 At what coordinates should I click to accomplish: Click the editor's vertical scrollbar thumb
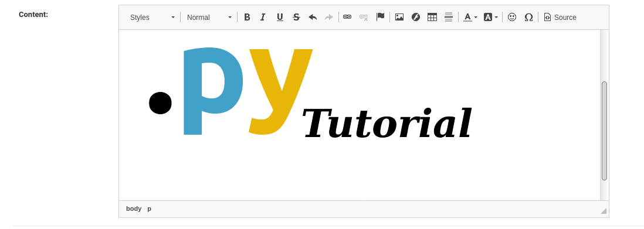pos(604,131)
